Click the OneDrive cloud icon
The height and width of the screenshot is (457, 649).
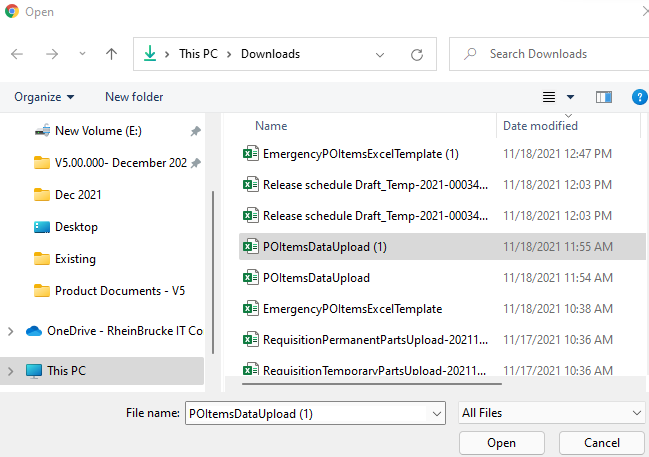click(x=34, y=331)
